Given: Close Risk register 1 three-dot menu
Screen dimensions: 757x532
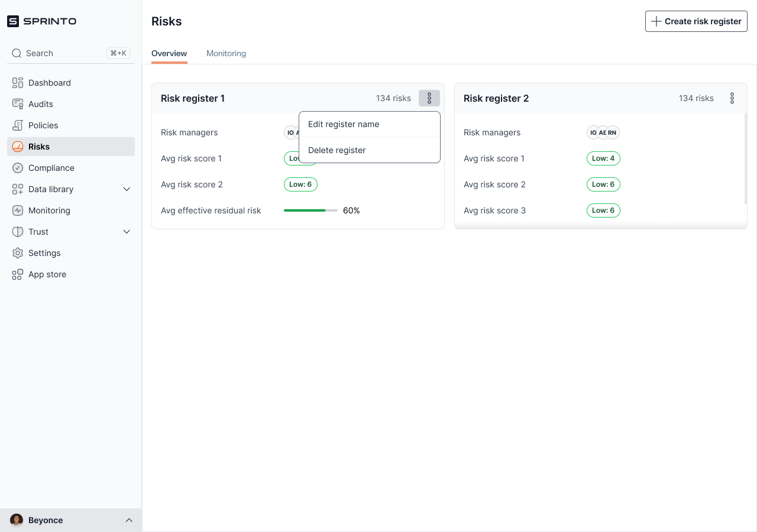Looking at the screenshot, I should 429,98.
